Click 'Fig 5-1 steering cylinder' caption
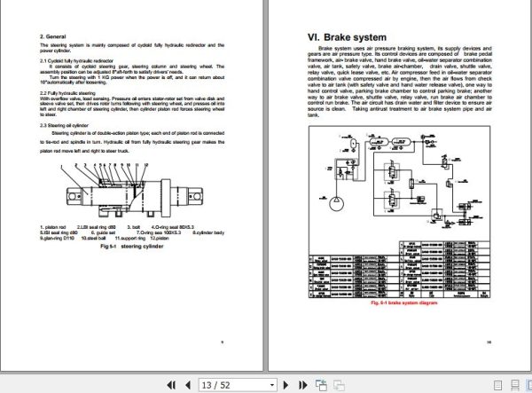This screenshot has height=393, width=532. pyautogui.click(x=131, y=246)
